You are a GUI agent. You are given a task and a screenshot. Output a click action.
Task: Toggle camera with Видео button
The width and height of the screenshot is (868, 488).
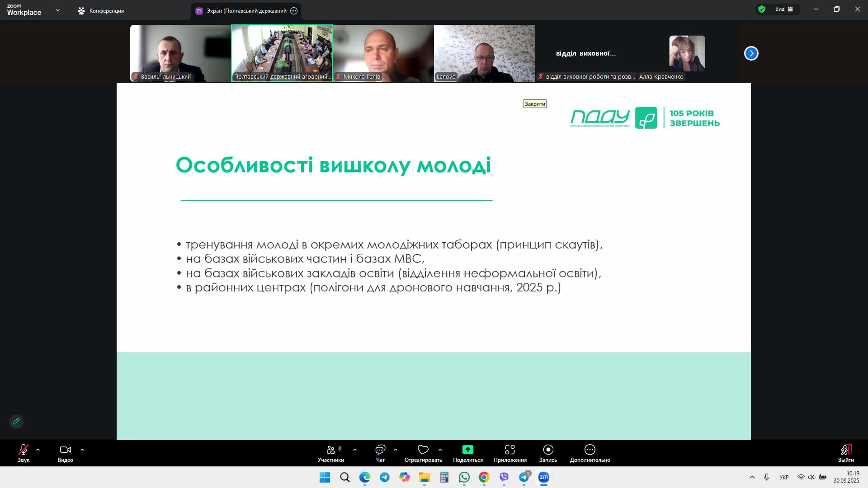(65, 453)
